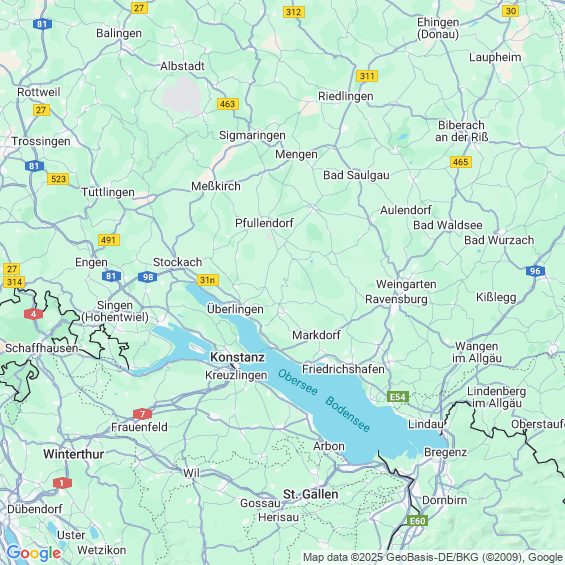Screen dimensions: 565x565
Task: Click the yellow 31n road shield
Action: 208,280
